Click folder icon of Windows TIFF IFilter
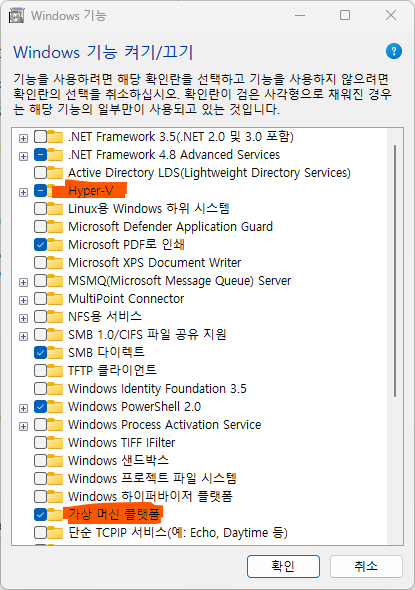415x590 pixels. (x=55, y=442)
